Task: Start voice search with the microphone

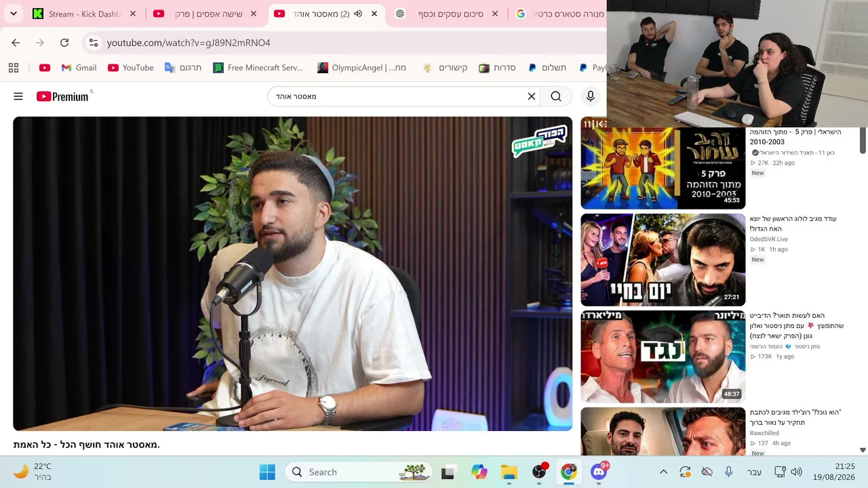Action: click(591, 96)
